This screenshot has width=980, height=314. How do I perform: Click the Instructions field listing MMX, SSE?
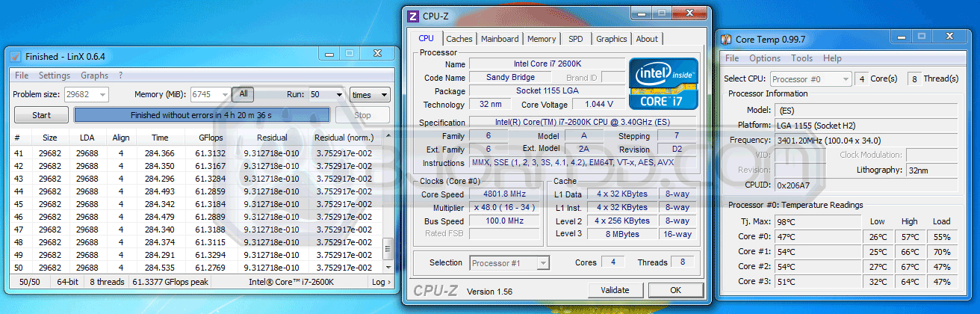(583, 163)
